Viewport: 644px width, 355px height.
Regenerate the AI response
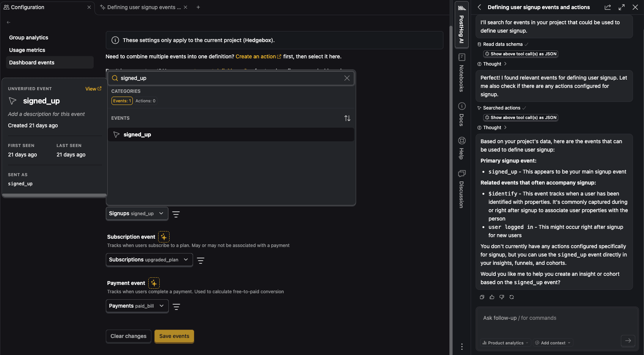511,297
